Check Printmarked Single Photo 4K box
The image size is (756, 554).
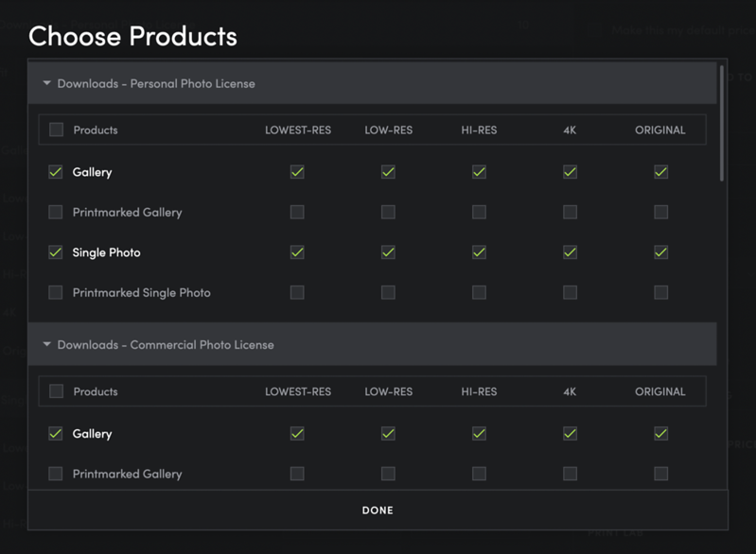(x=570, y=292)
